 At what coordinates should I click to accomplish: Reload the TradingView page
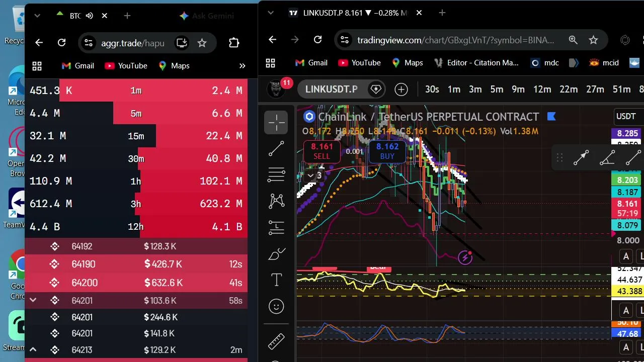pyautogui.click(x=317, y=40)
